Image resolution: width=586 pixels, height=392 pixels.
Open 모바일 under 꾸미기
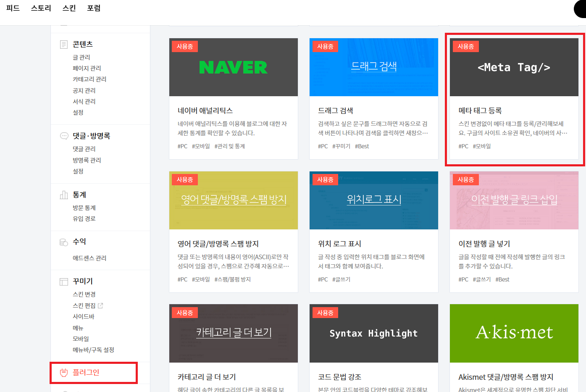[81, 339]
